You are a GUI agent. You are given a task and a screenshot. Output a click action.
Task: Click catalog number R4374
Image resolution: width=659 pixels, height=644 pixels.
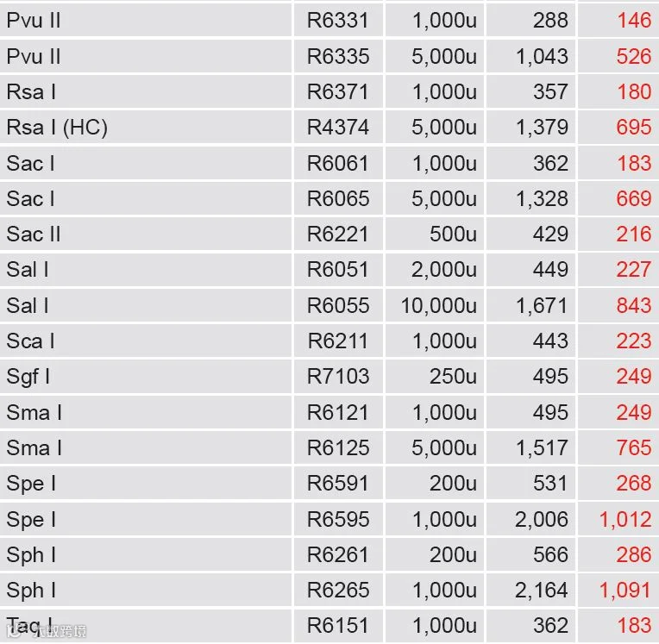[338, 128]
